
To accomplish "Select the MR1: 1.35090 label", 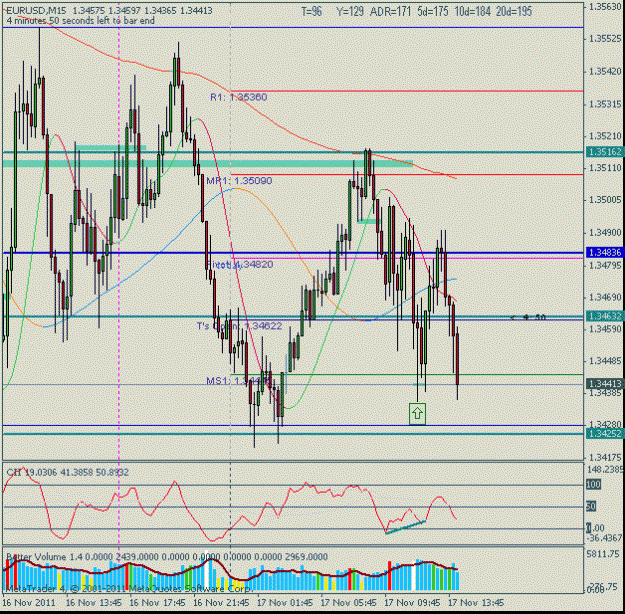I will pyautogui.click(x=239, y=181).
